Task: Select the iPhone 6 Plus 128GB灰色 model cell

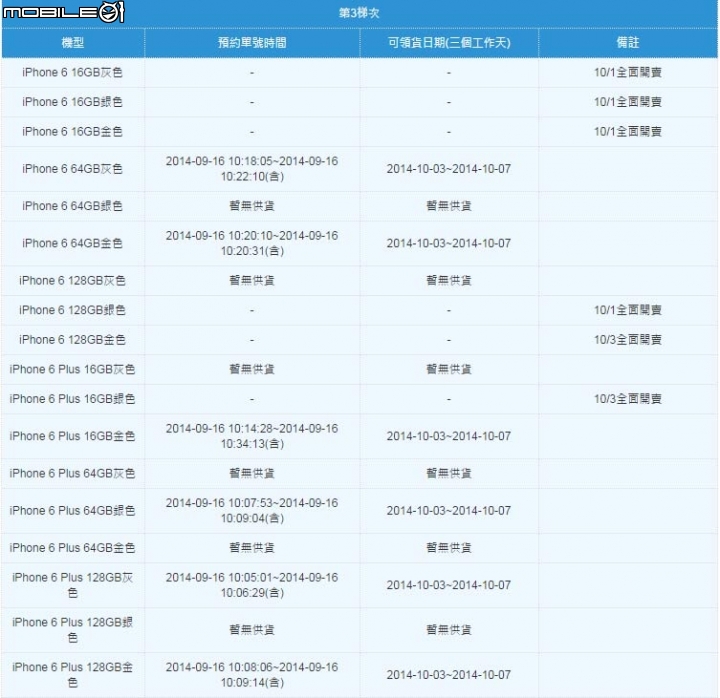Action: 73,585
